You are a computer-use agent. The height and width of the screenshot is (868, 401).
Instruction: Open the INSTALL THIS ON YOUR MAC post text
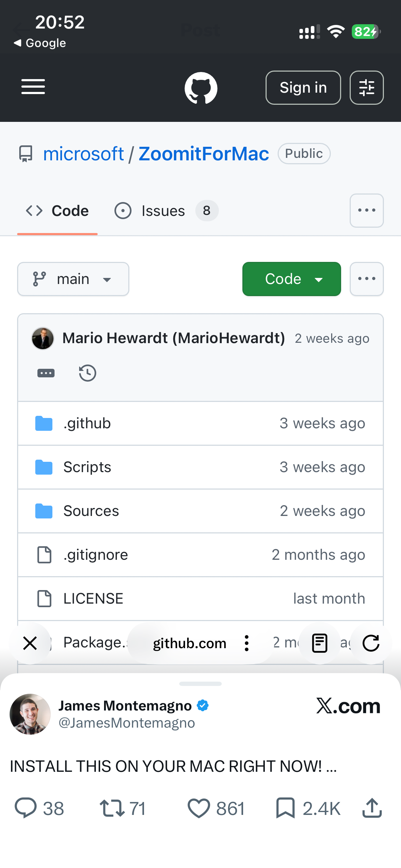[173, 766]
